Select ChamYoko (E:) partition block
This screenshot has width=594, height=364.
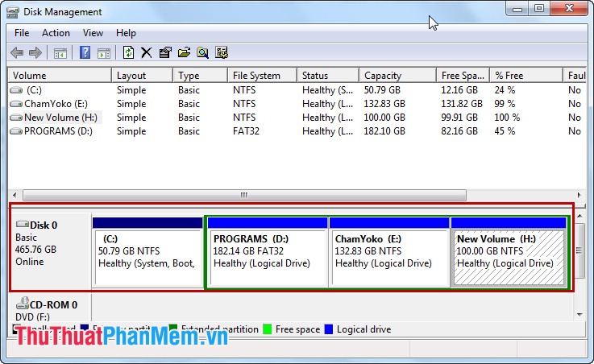pos(389,252)
